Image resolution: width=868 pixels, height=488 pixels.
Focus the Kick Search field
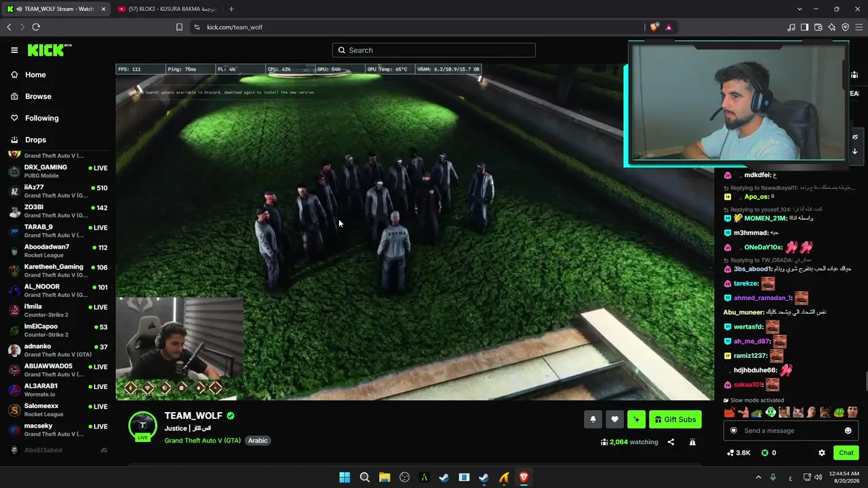coord(434,50)
